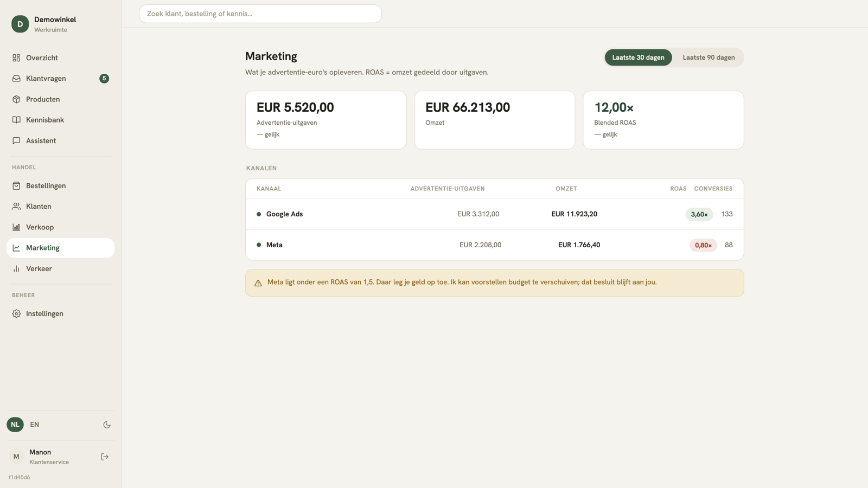Click the Advertentie-uitgaven column header
Screen dimensions: 868x488
448,189
